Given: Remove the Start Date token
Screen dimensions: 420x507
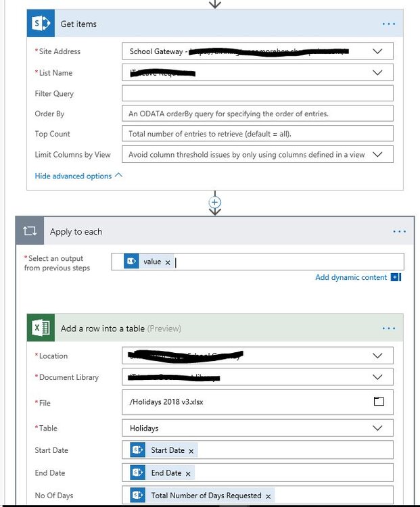Looking at the screenshot, I should (x=191, y=451).
